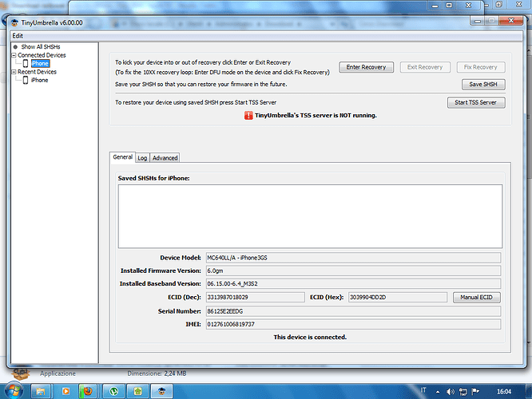This screenshot has width=532, height=399.
Task: Open the Edit menu
Action: [18, 36]
